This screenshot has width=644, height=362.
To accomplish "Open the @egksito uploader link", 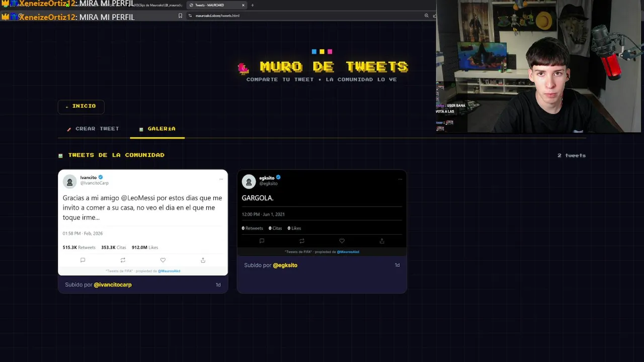I will pos(285,265).
